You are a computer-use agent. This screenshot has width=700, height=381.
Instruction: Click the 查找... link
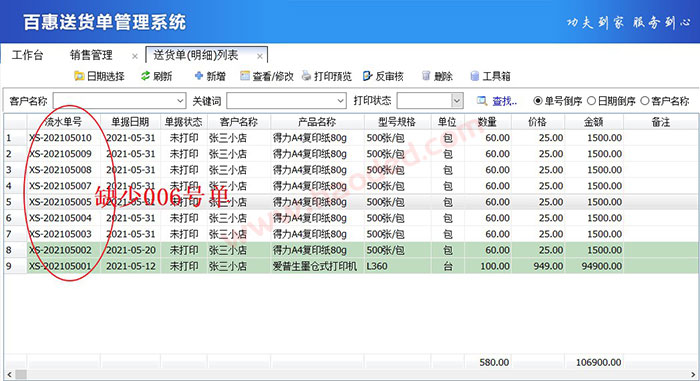pos(504,101)
